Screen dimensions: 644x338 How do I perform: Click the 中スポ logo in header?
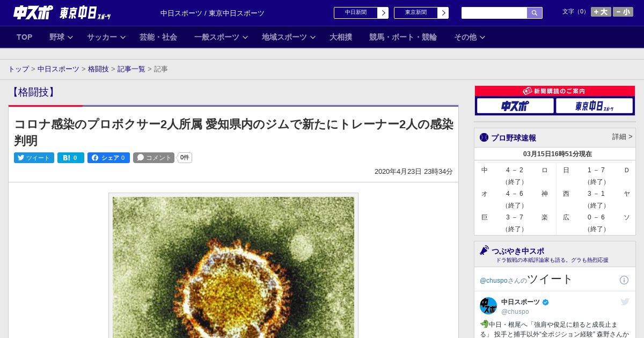[x=33, y=12]
